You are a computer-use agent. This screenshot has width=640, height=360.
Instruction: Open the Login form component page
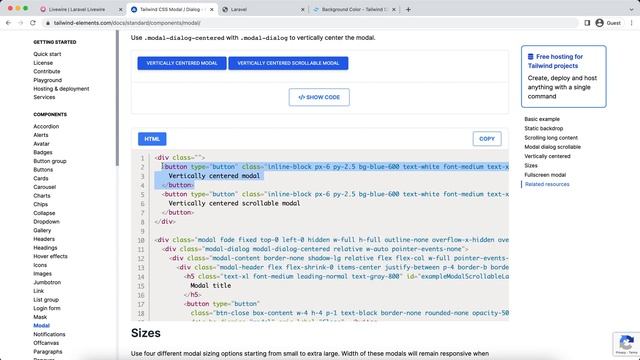pyautogui.click(x=47, y=308)
